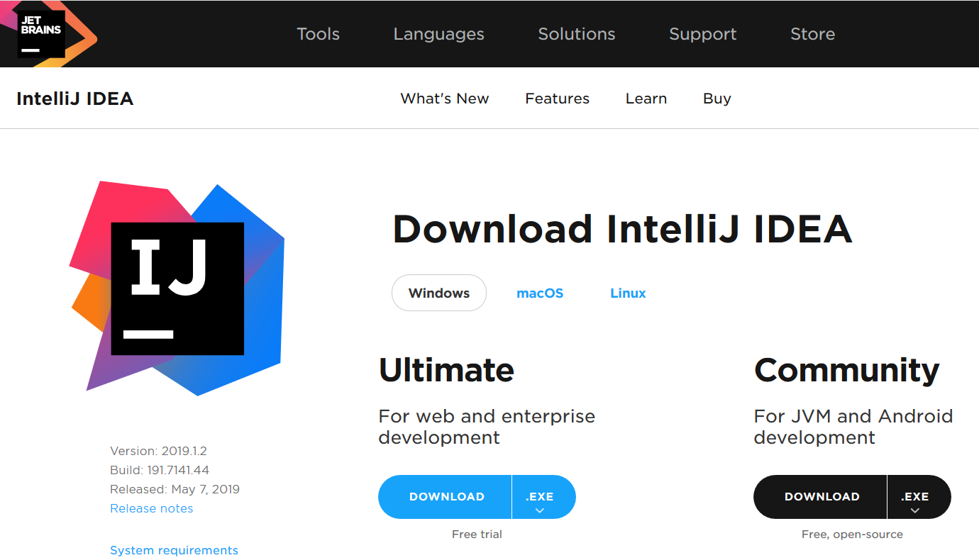The image size is (979, 560).
Task: Click the Released: May 7, 2019 text
Action: point(175,489)
